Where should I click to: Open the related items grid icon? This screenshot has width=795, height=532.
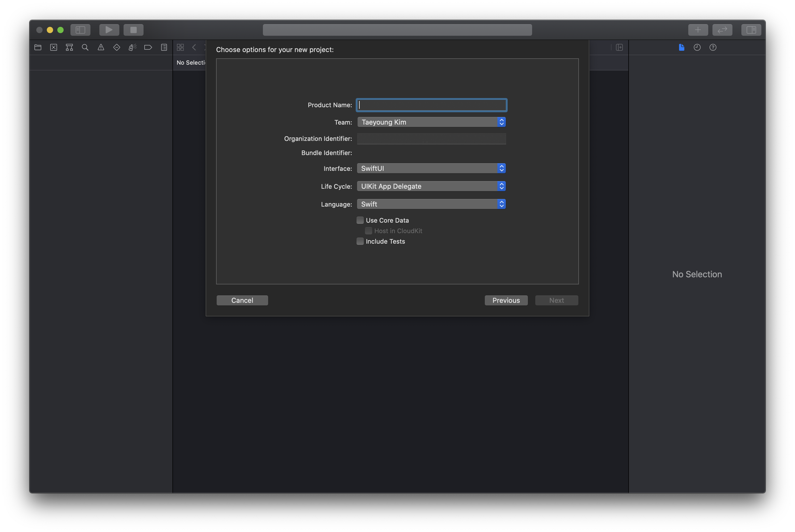(180, 48)
